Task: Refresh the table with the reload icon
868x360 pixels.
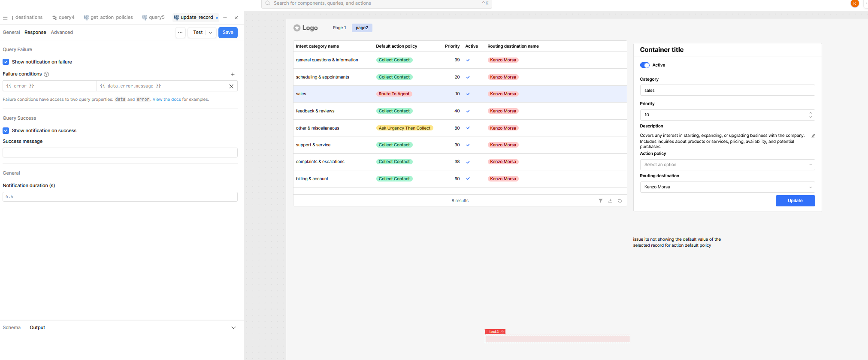Action: point(620,201)
